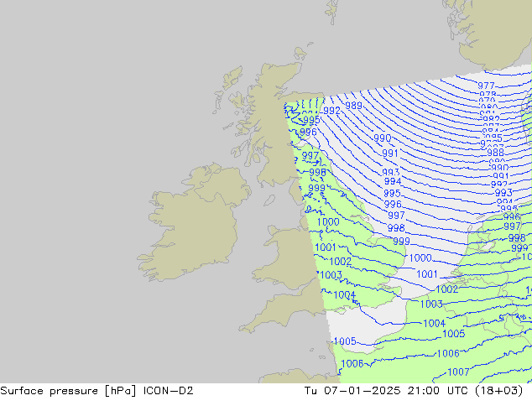This screenshot has height=411, width=532.
Task: Click the 1006 label near the Normandy coast
Action: (x=352, y=364)
